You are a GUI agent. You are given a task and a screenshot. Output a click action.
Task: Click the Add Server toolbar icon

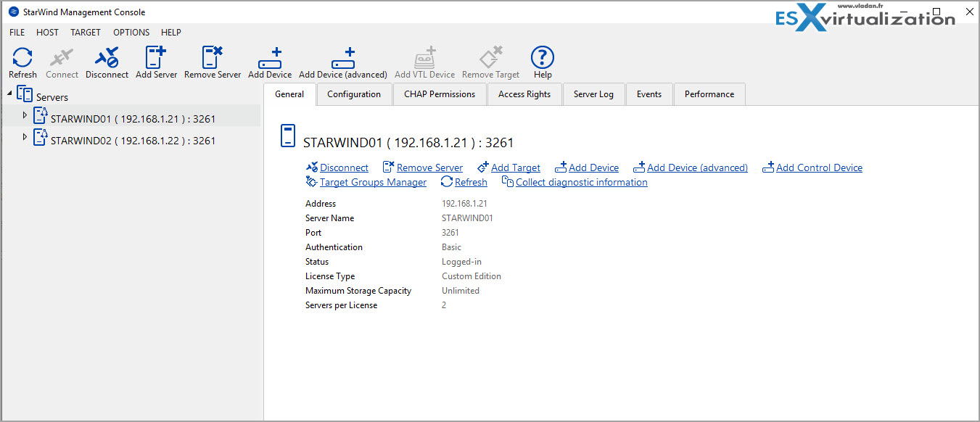pos(156,58)
